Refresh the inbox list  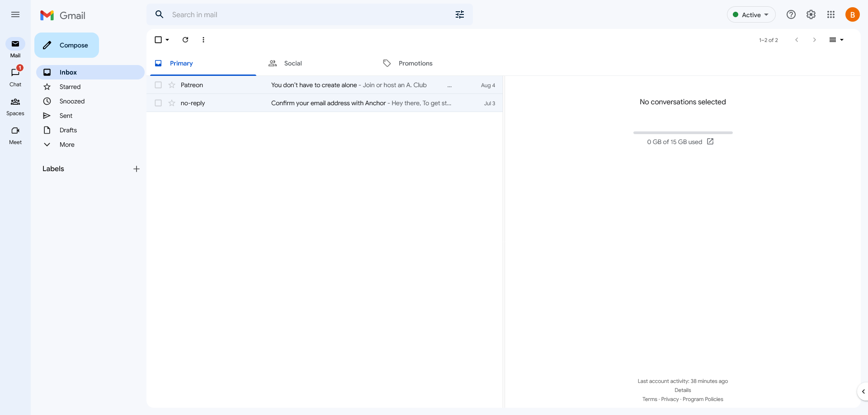coord(185,40)
